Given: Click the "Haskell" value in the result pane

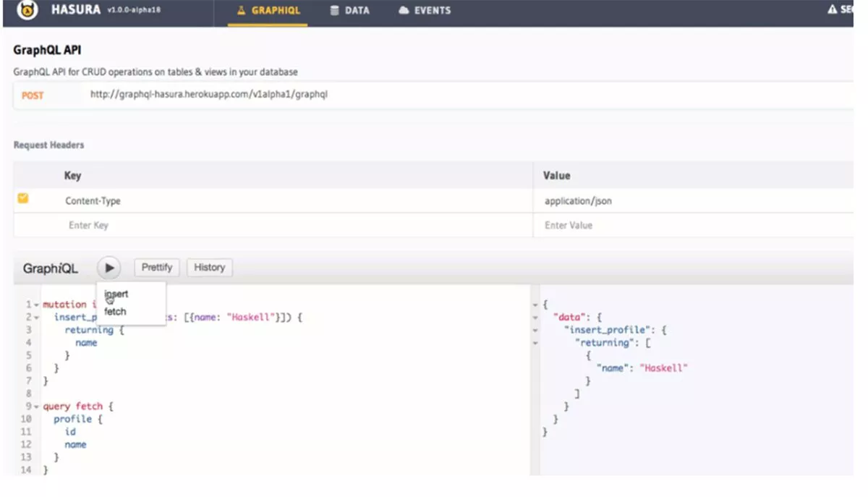Looking at the screenshot, I should tap(663, 368).
